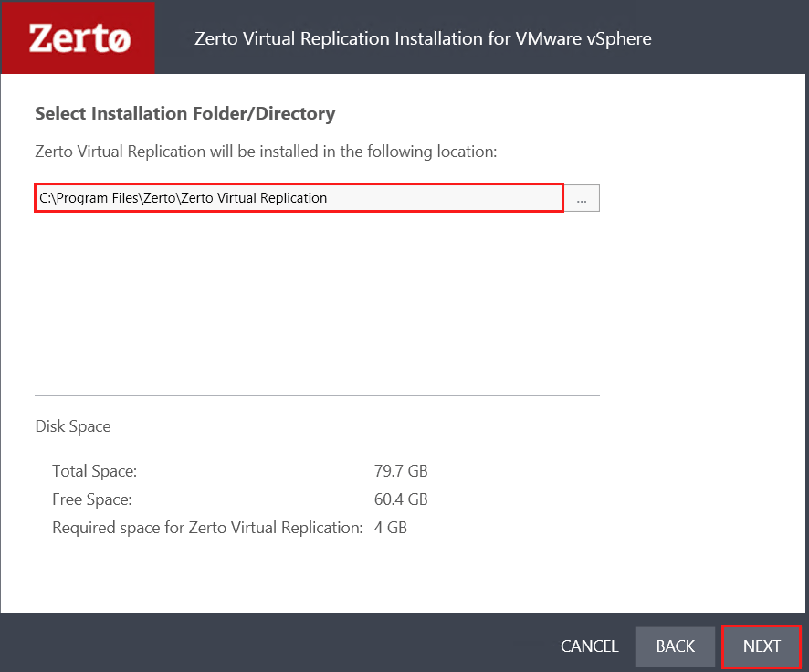
Task: Click the 'Total Space:' label
Action: 94,471
